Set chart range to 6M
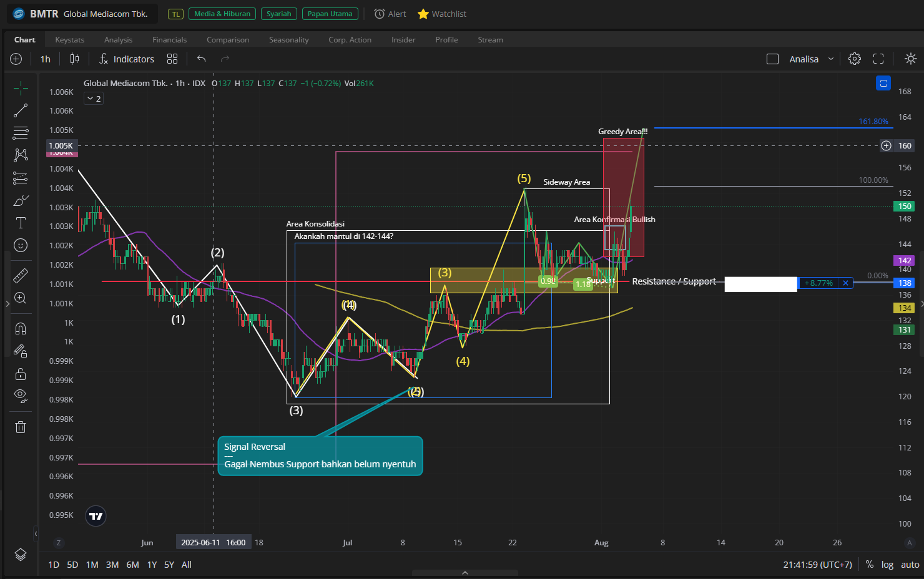The width and height of the screenshot is (924, 579). click(133, 565)
